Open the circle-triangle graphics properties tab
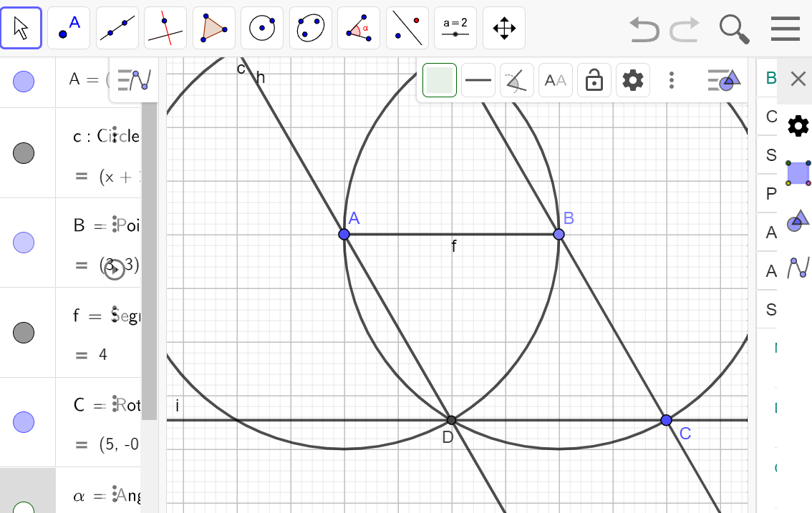 pyautogui.click(x=798, y=220)
